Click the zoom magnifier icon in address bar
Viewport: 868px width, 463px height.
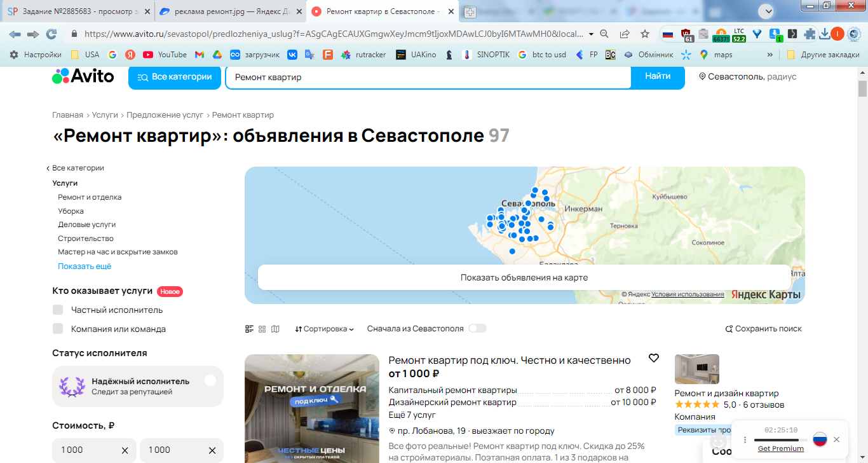pos(605,34)
